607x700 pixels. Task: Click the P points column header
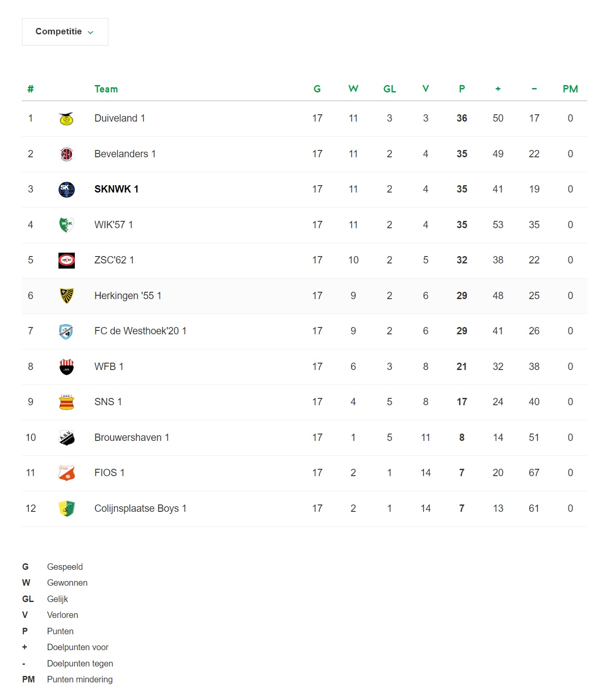pos(462,89)
